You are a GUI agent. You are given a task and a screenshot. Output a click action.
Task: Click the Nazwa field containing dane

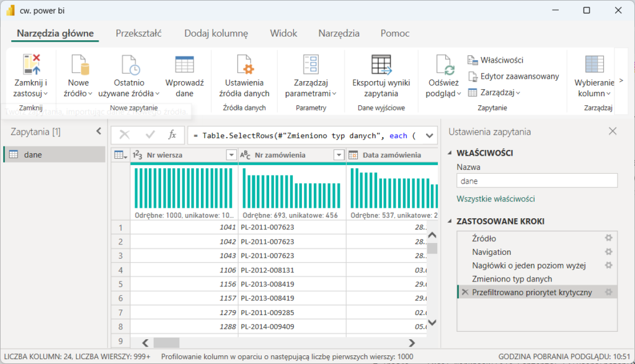pyautogui.click(x=537, y=180)
